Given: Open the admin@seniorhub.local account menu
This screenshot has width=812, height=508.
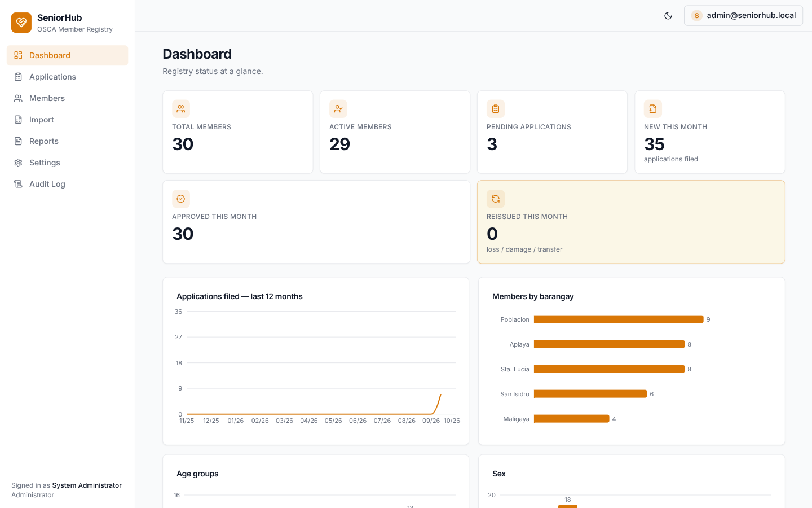Looking at the screenshot, I should pyautogui.click(x=743, y=16).
